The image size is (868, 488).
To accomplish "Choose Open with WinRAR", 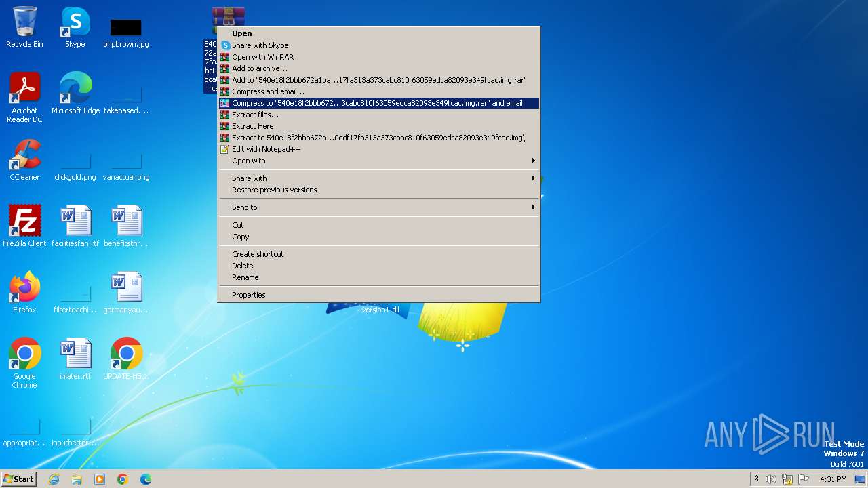I will pyautogui.click(x=378, y=57).
